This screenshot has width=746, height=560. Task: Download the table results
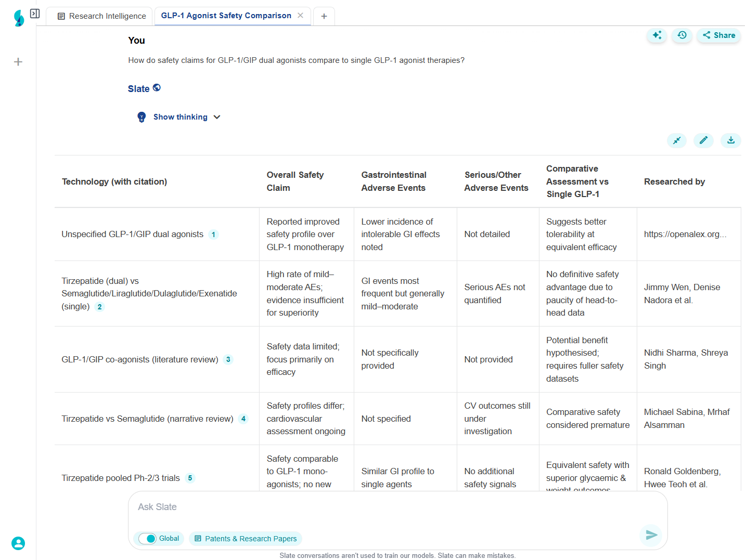[730, 140]
